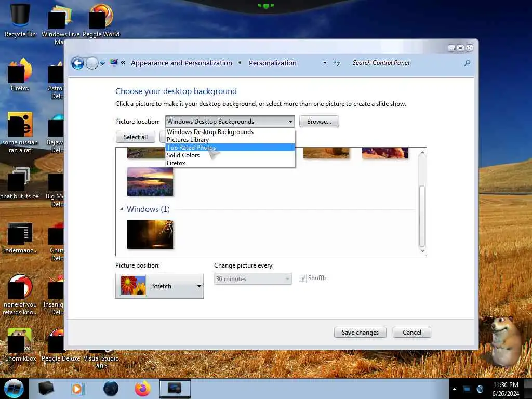Choose Top Rated Photos from the list
Viewport: 532px width, 399px height.
pos(230,147)
